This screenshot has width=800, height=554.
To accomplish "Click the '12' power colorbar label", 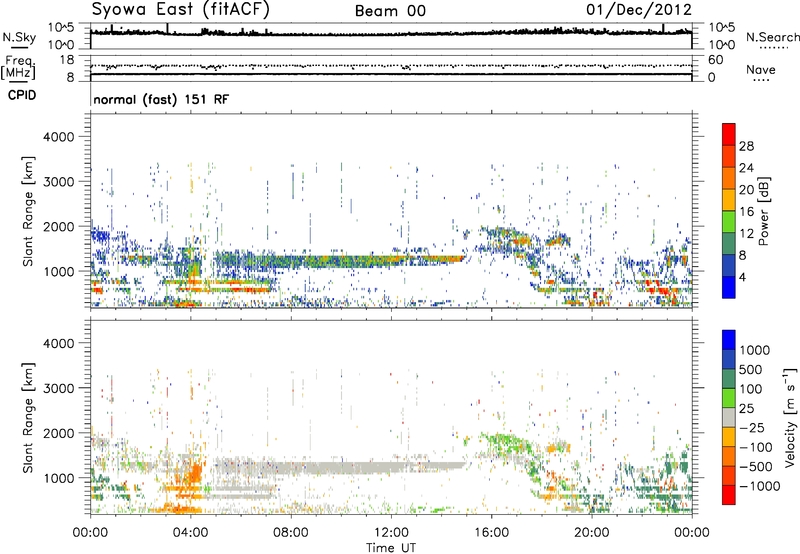I will click(746, 234).
